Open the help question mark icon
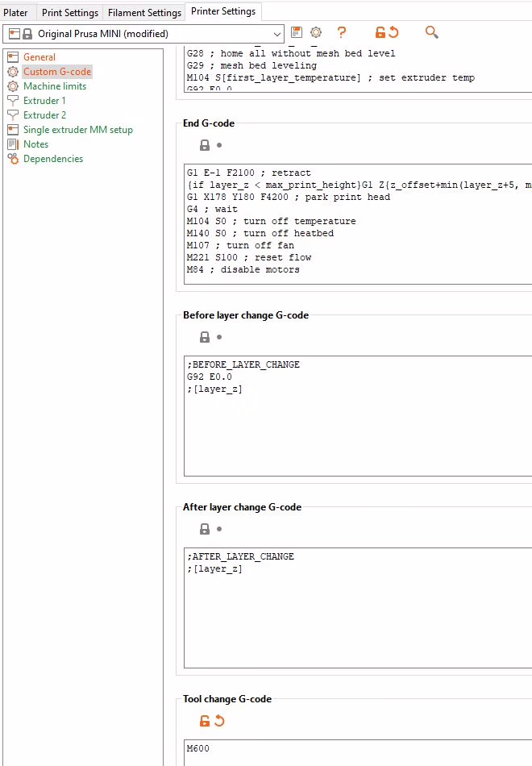This screenshot has width=532, height=766. (x=342, y=32)
